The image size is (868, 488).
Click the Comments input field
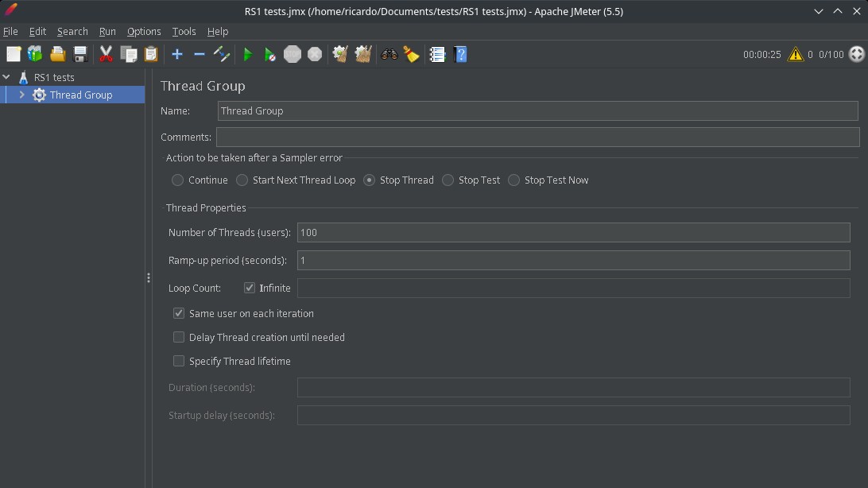537,137
